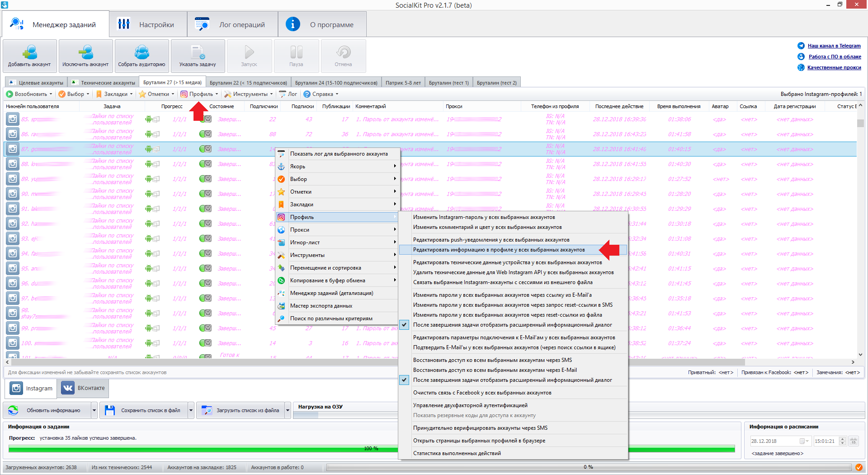
Task: Open the Наш канал в Telegram link
Action: (x=834, y=46)
